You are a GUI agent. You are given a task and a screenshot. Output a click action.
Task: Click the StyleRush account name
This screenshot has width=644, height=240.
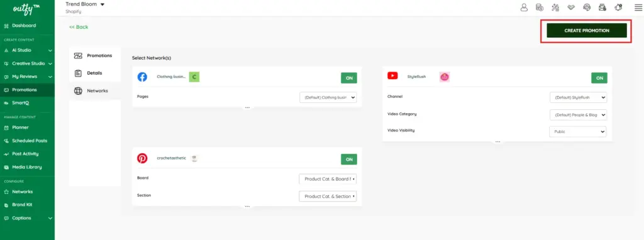click(416, 77)
